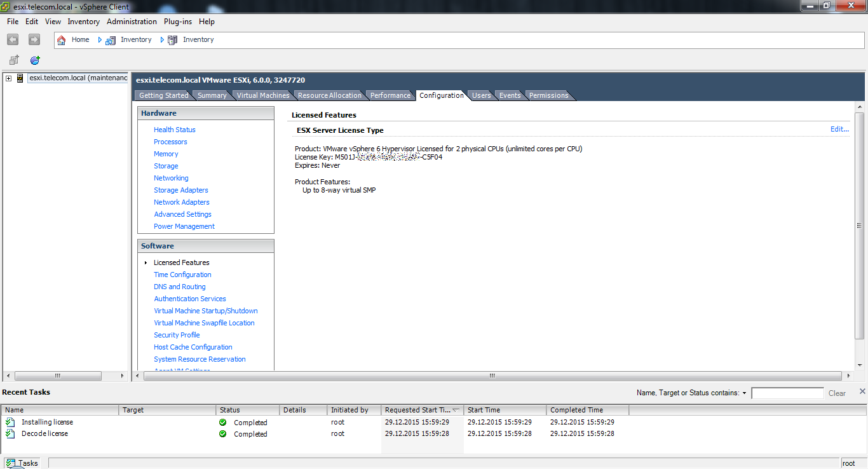This screenshot has width=868, height=469.
Task: Click the new resource pool toolbar icon
Action: coord(35,60)
